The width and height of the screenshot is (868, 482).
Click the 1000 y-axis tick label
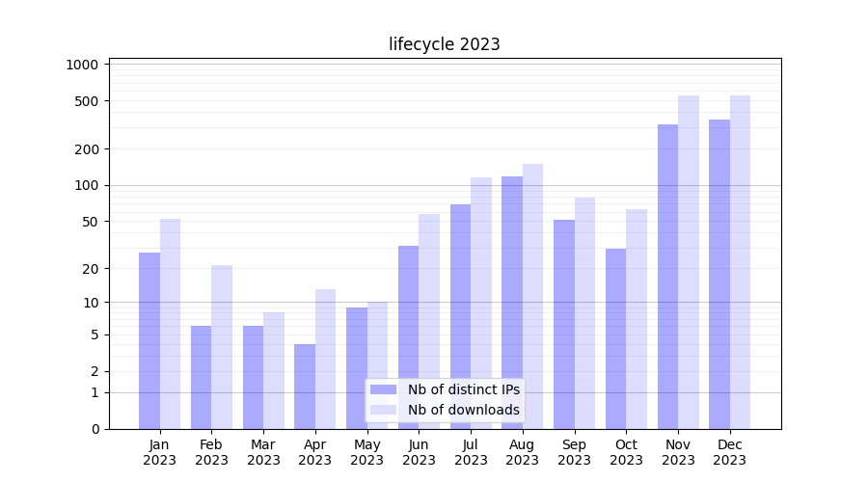[83, 65]
